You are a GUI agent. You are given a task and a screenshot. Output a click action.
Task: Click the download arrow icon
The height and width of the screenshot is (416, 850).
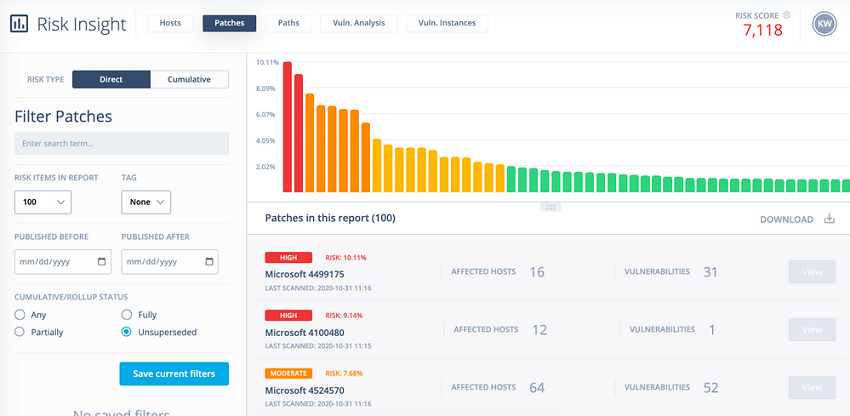click(829, 219)
